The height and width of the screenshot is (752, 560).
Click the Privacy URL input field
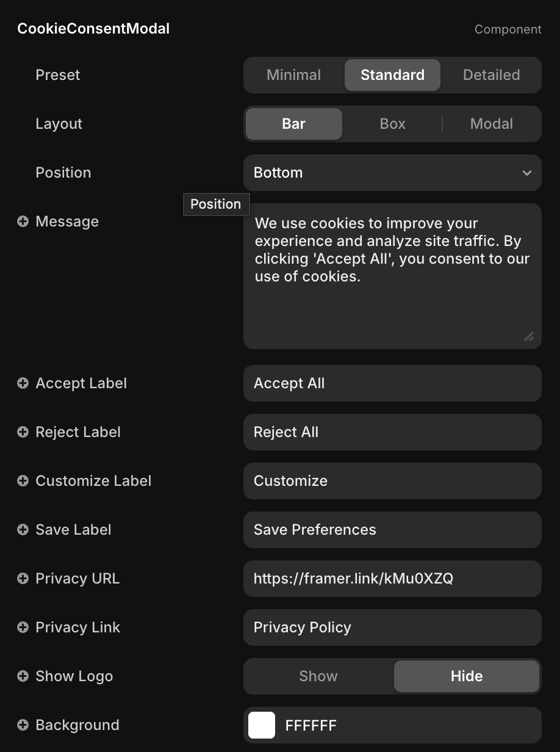pos(392,579)
